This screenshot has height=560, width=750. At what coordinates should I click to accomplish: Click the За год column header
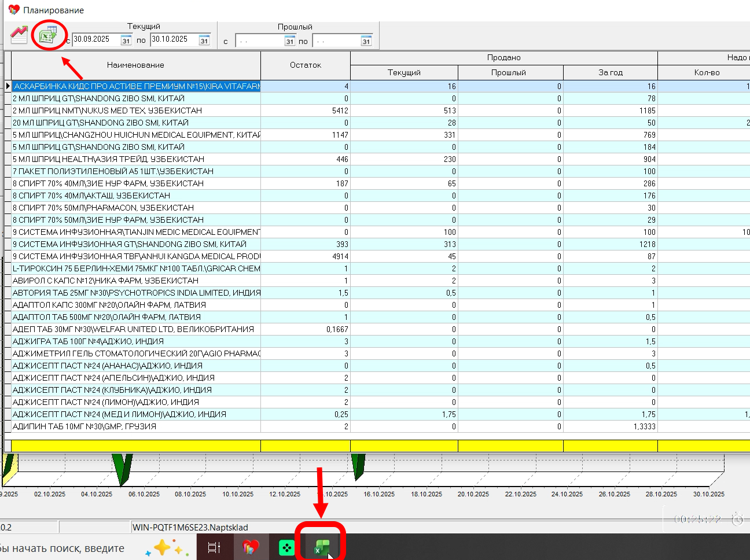[x=610, y=72]
